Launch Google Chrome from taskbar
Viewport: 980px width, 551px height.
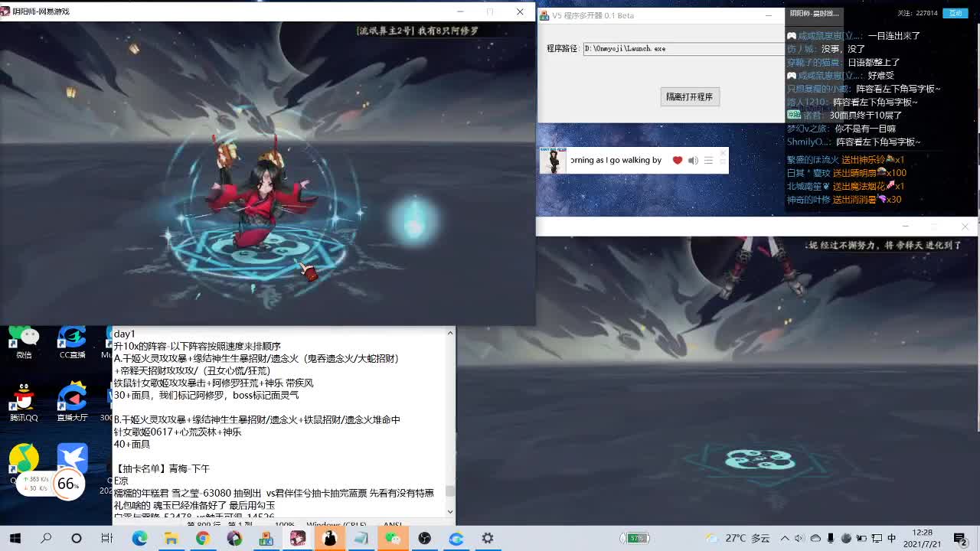202,538
